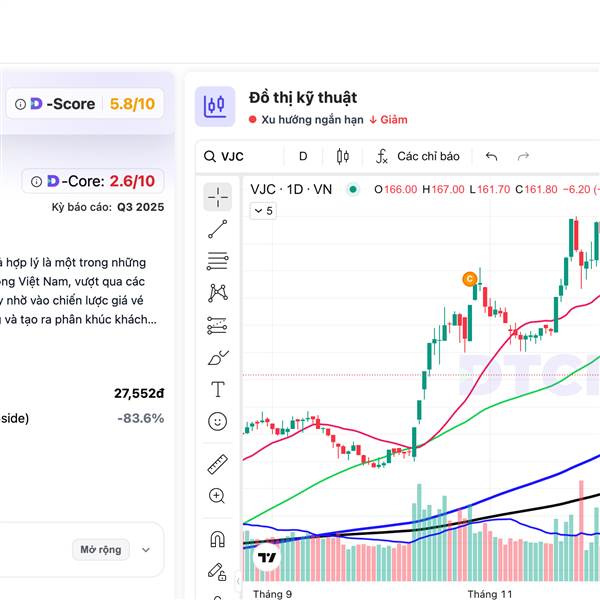The width and height of the screenshot is (600, 600).
Task: Select the text annotation tool
Action: (x=217, y=389)
